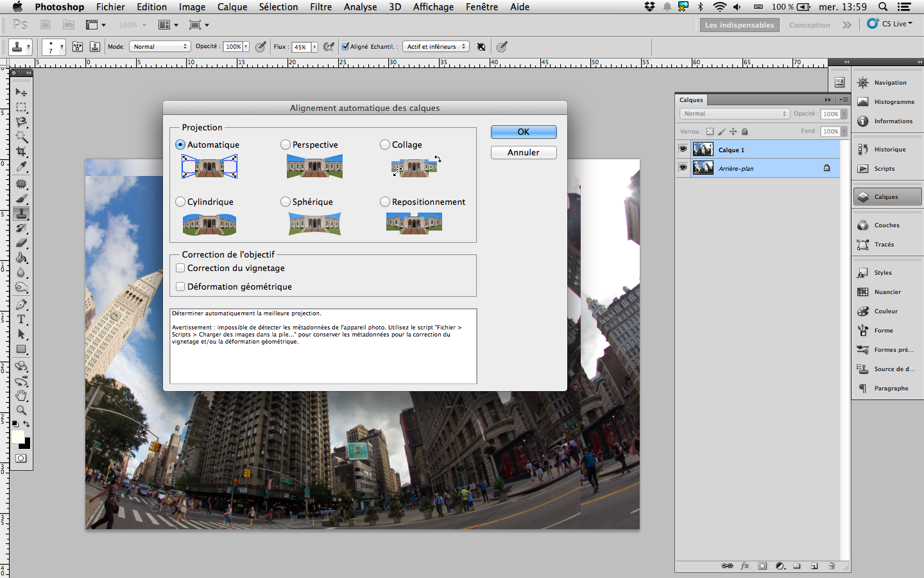
Task: Open the Navigation panel
Action: [886, 82]
